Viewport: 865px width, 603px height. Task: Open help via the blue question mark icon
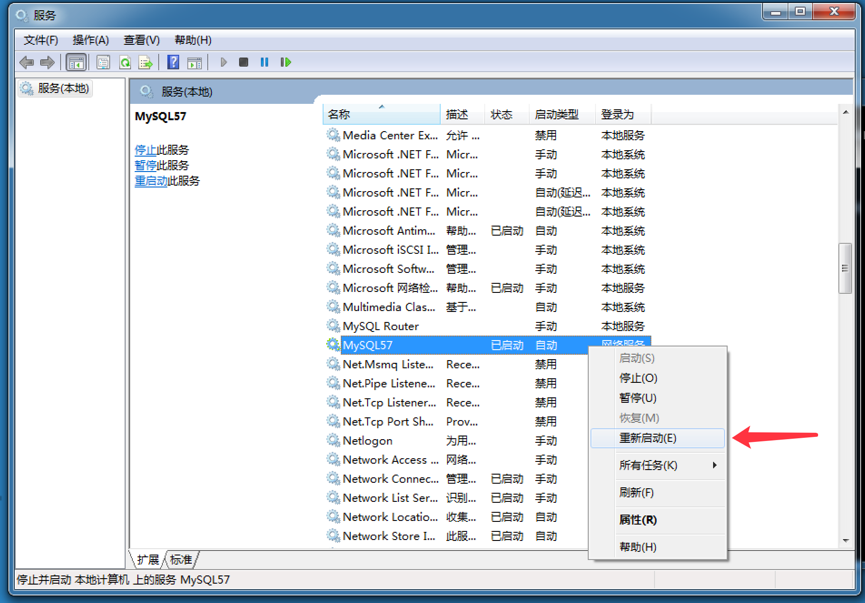tap(172, 62)
